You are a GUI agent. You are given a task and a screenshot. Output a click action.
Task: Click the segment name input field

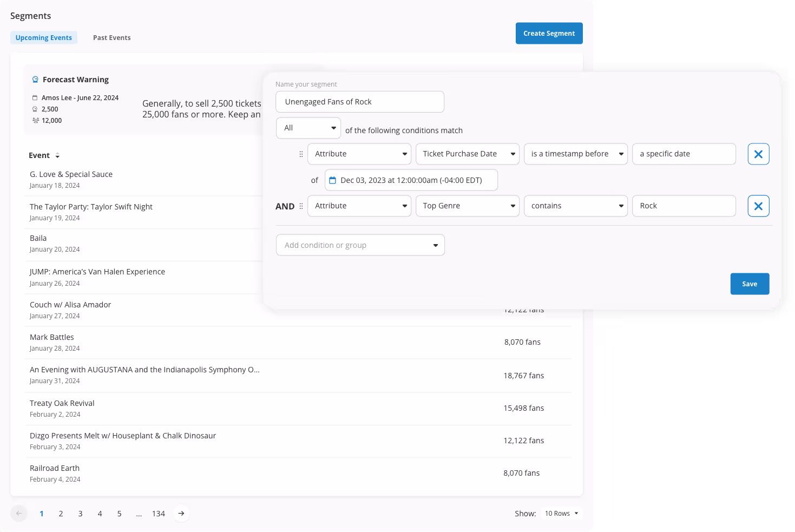[x=360, y=102]
